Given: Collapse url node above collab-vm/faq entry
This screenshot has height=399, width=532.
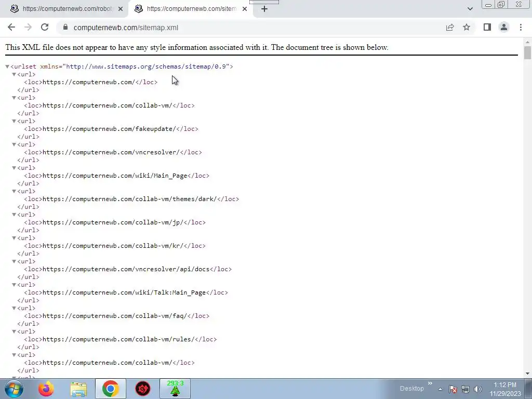Looking at the screenshot, I should tap(14, 309).
